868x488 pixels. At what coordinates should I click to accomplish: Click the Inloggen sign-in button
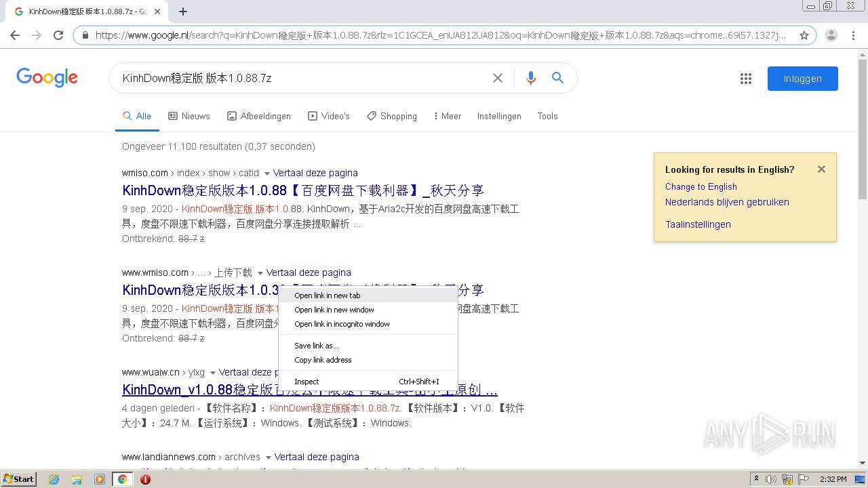click(x=803, y=79)
